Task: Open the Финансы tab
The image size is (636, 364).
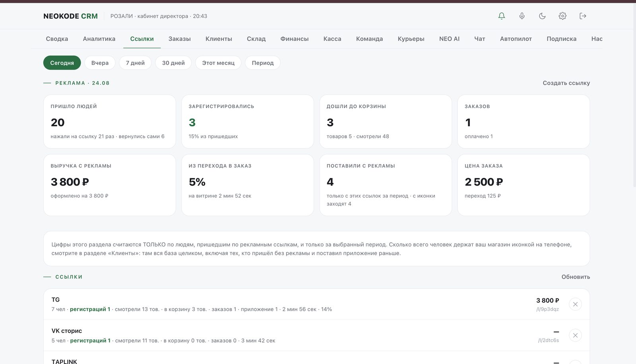Action: [x=295, y=39]
